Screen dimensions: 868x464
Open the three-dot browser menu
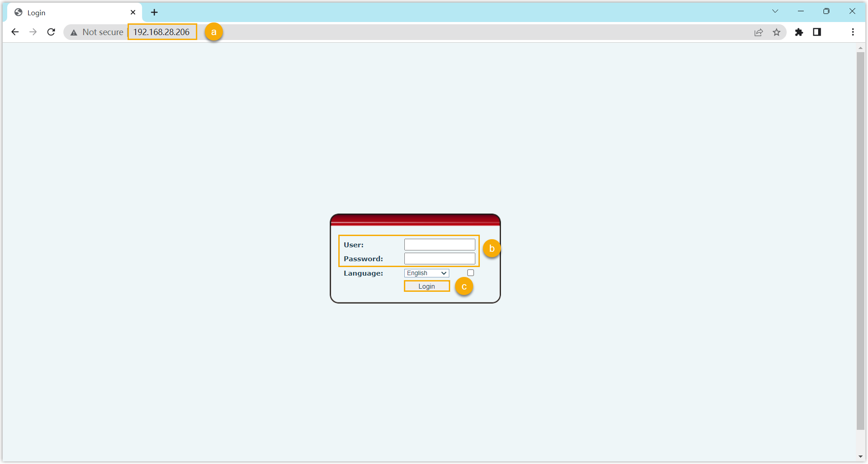(853, 32)
